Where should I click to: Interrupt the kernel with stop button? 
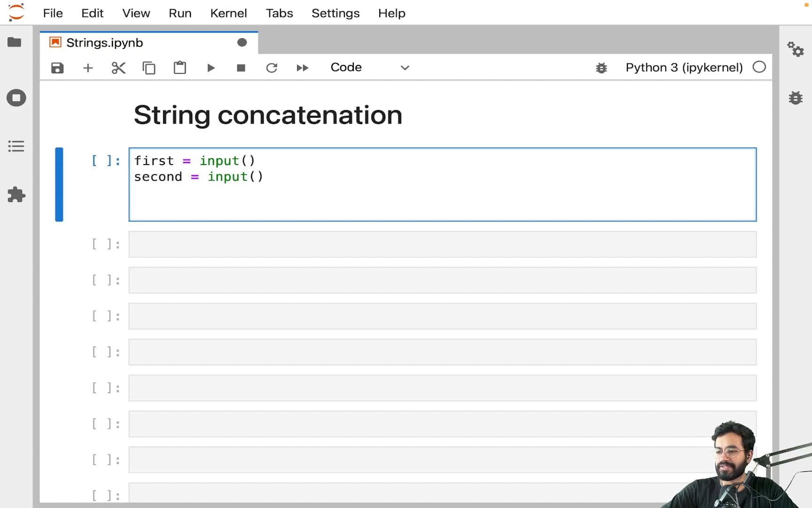(241, 68)
